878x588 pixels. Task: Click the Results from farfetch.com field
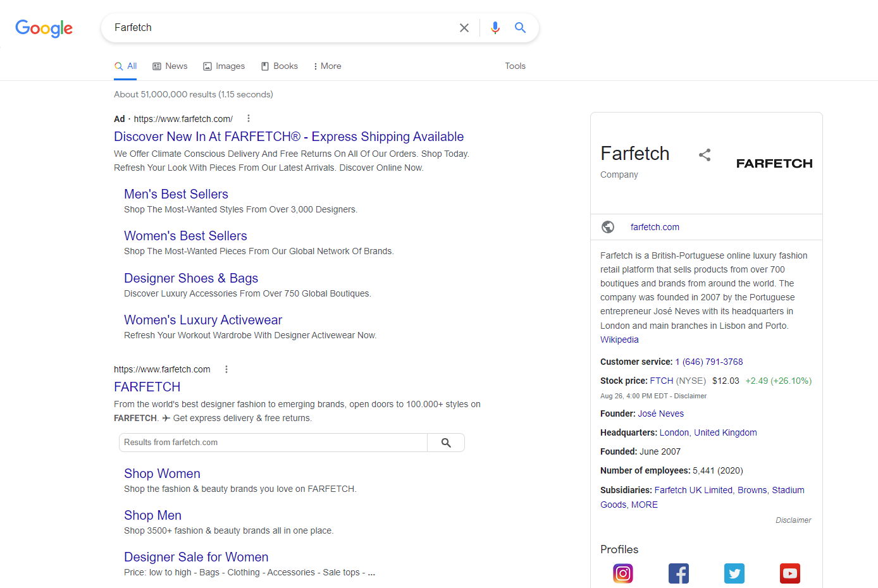273,443
